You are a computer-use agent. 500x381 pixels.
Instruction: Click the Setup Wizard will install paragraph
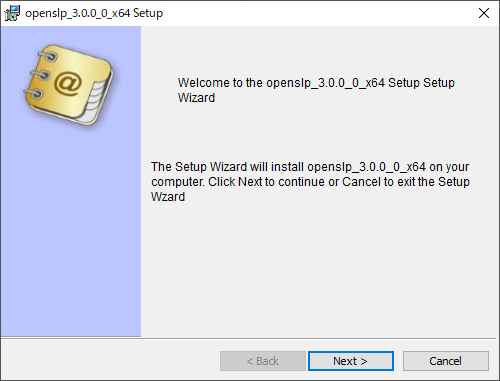pyautogui.click(x=310, y=182)
